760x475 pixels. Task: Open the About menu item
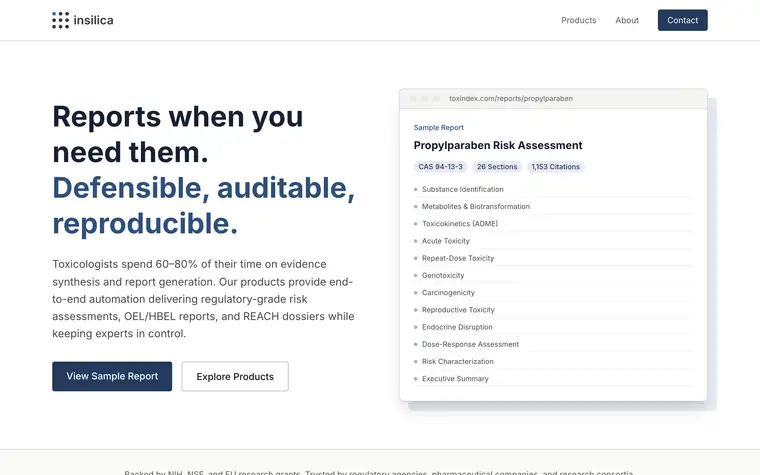627,20
